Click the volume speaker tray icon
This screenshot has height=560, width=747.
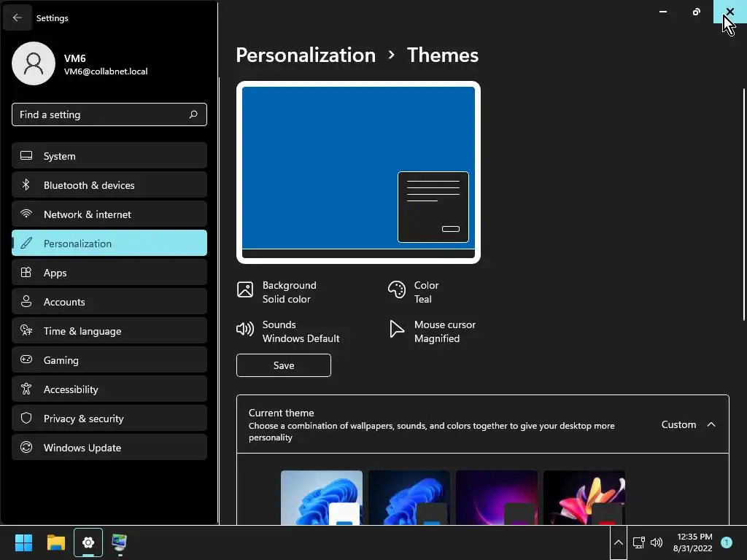click(657, 542)
